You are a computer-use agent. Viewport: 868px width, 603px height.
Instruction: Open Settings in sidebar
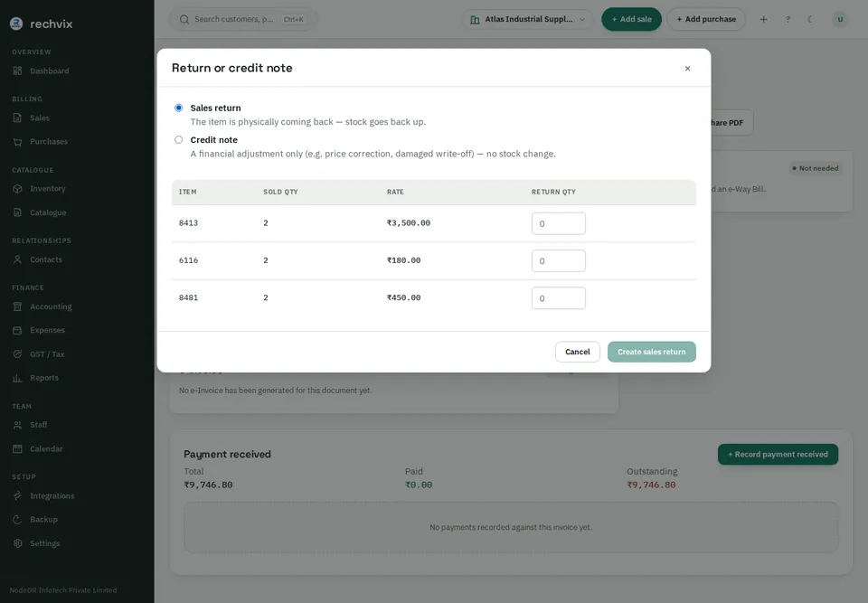click(45, 543)
